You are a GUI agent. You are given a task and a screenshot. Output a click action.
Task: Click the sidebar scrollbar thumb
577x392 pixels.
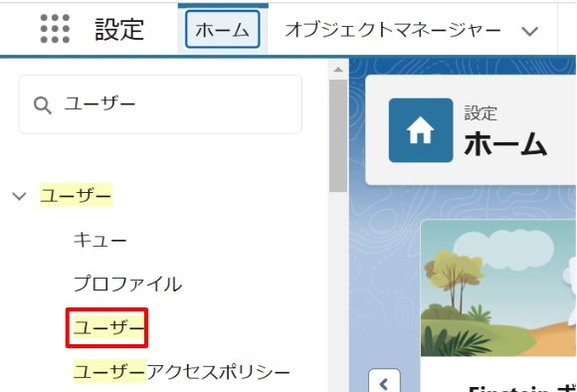(x=338, y=135)
